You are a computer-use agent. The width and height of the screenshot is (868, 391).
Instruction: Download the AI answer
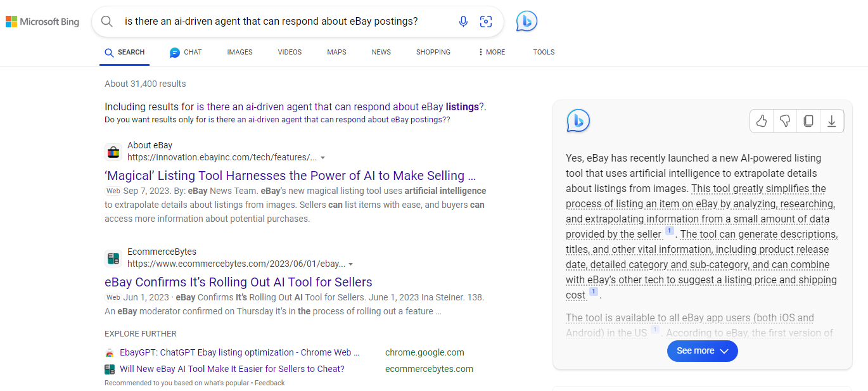pos(832,121)
